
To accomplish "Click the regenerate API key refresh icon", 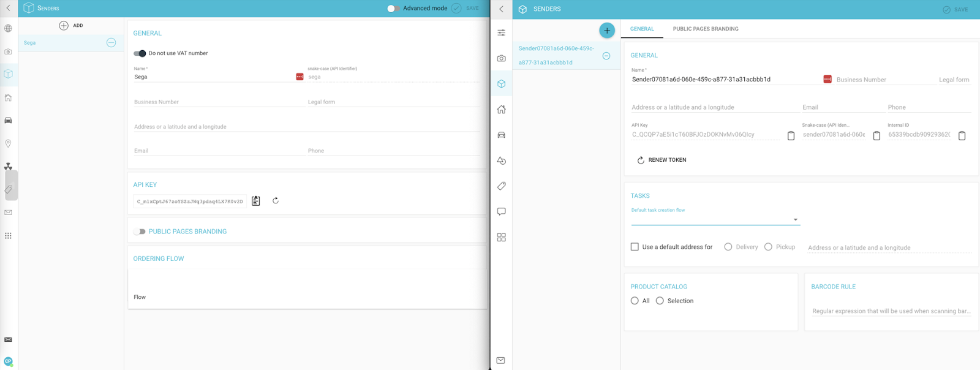I will click(276, 201).
